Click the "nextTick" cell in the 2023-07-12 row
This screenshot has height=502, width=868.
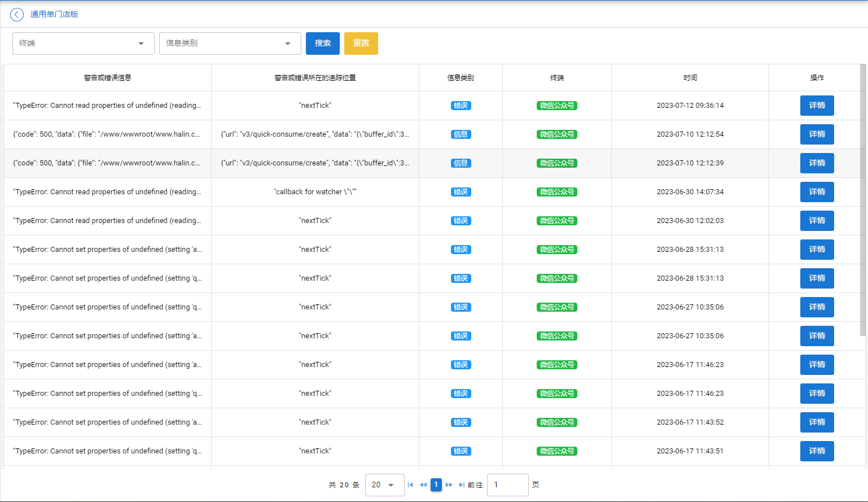[315, 106]
